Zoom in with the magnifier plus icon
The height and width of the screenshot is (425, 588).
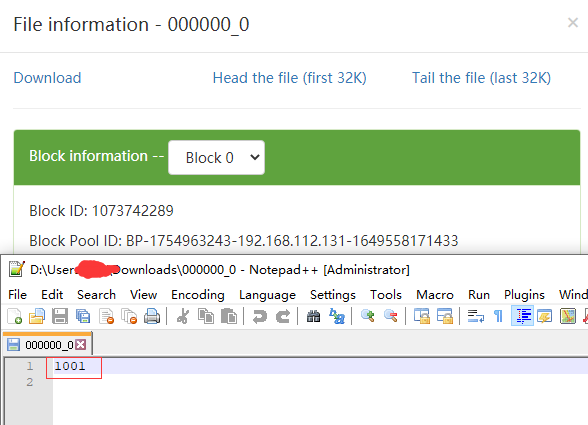point(368,316)
